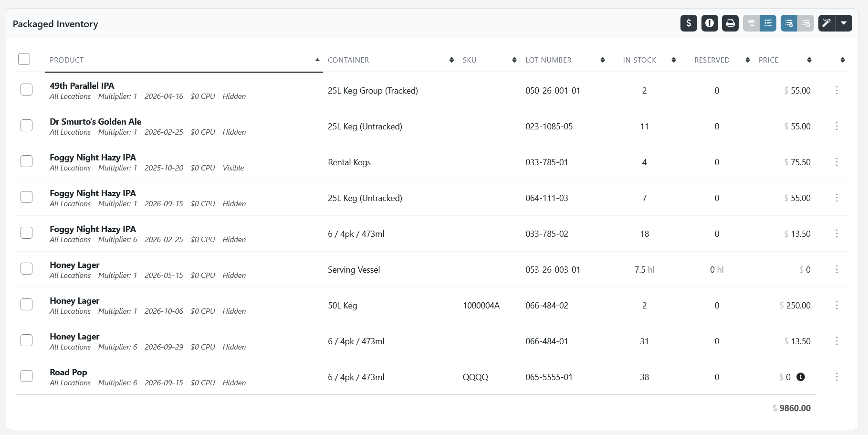This screenshot has width=868, height=435.
Task: Click the total value 9860.00
Action: coord(795,408)
